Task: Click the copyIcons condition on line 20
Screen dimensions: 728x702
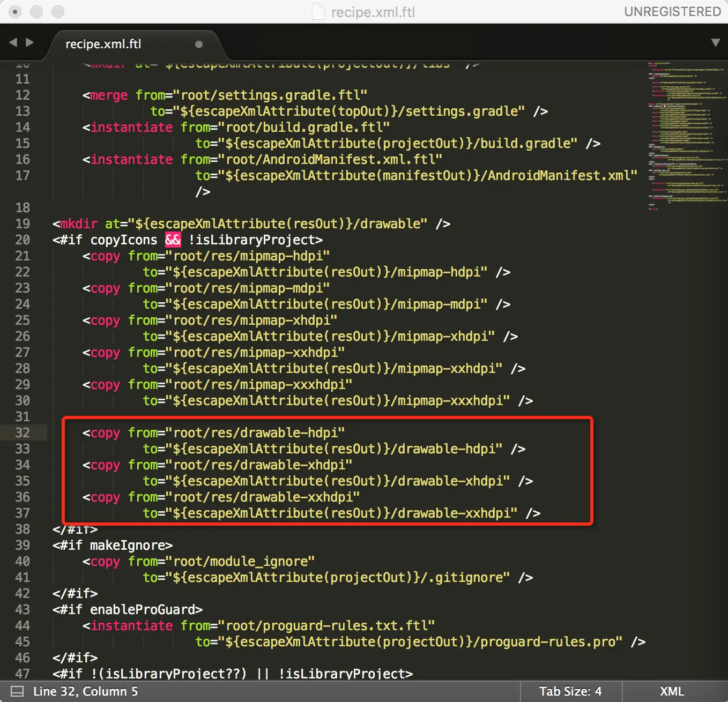Action: 124,240
